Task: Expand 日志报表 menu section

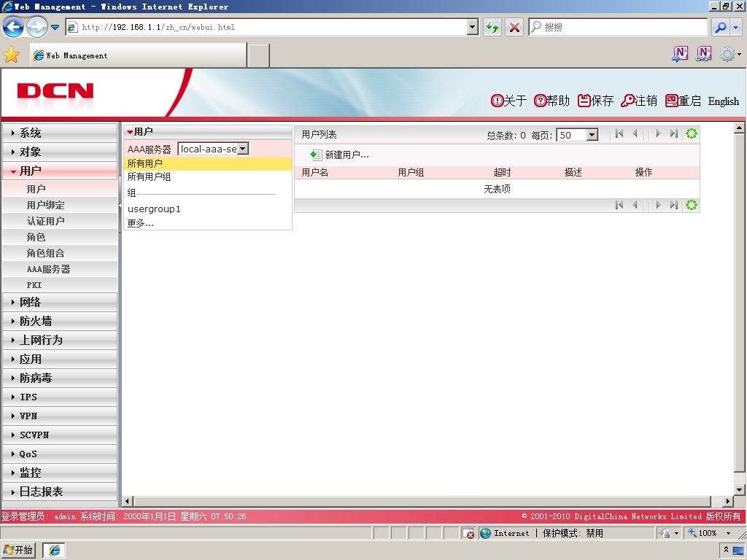Action: [x=60, y=491]
